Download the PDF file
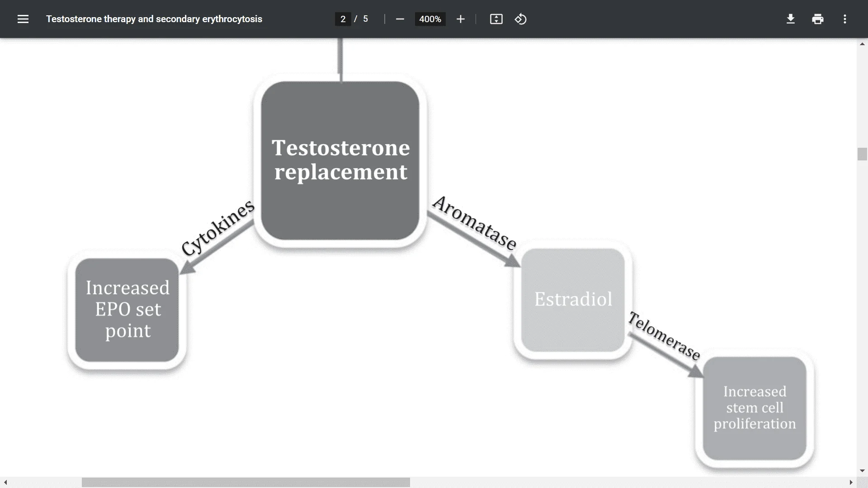Image resolution: width=868 pixels, height=488 pixels. (x=791, y=19)
